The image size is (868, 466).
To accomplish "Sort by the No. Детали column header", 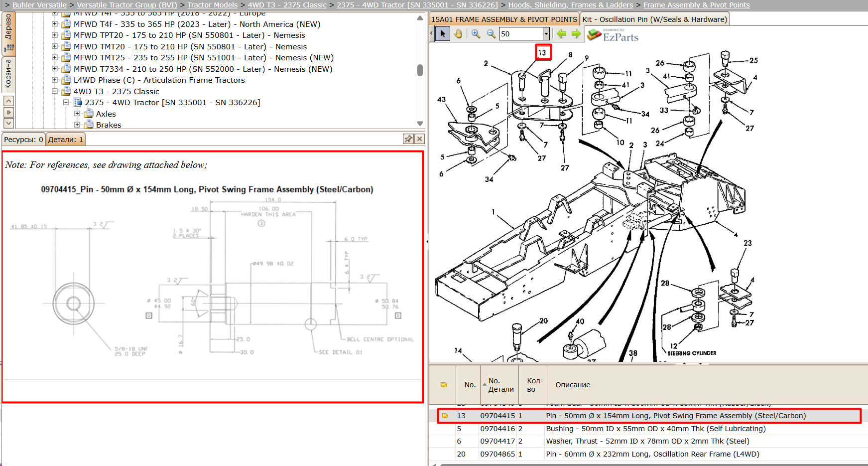I will (499, 385).
